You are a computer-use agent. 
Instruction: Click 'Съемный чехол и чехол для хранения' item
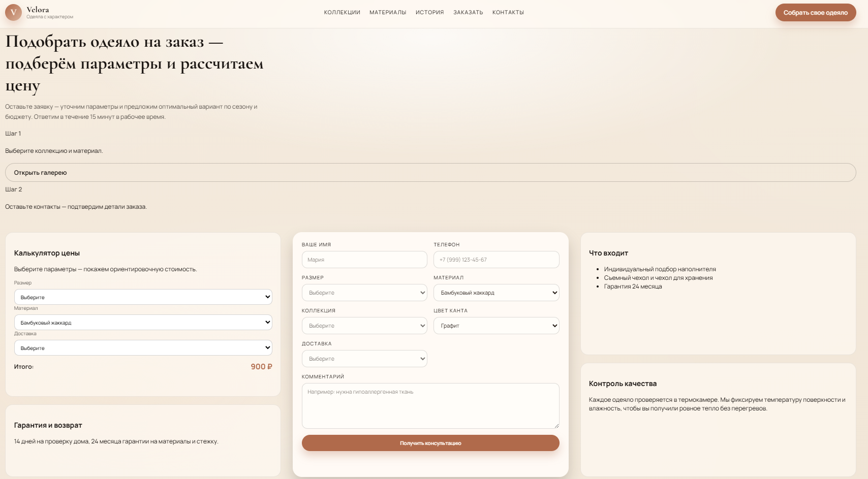coord(658,278)
